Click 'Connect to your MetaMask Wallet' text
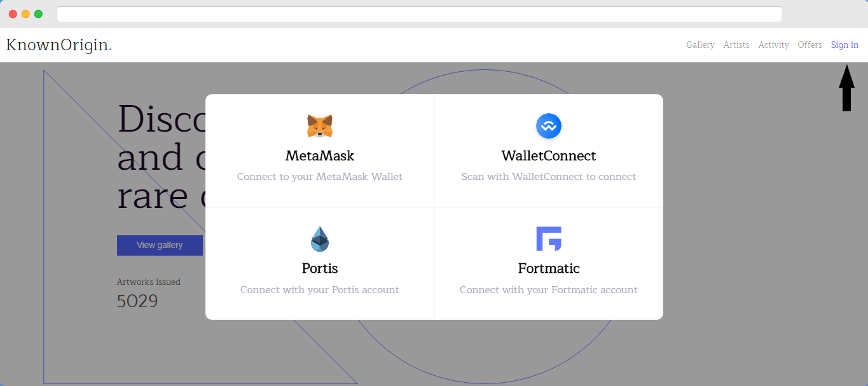 (320, 177)
